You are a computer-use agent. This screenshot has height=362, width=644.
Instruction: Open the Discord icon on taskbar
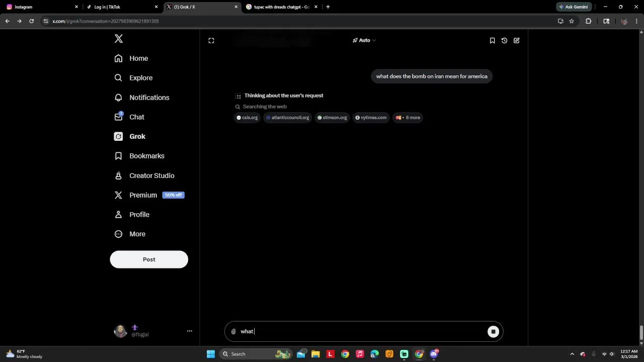point(434,354)
